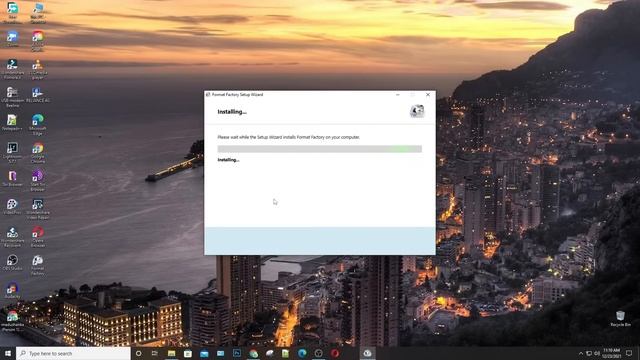Show hidden system tray icons
The height and width of the screenshot is (360, 640).
[x=580, y=353]
